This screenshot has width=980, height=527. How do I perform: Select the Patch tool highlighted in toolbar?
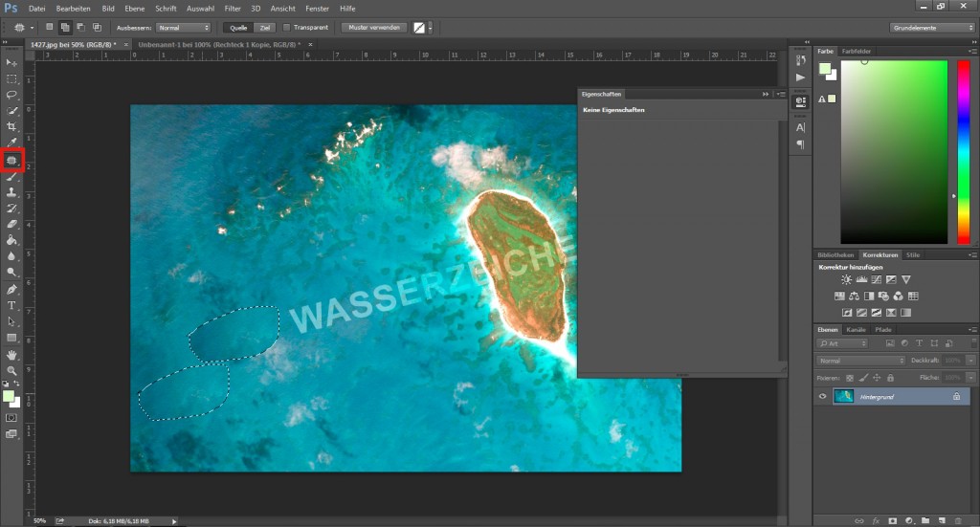point(12,160)
